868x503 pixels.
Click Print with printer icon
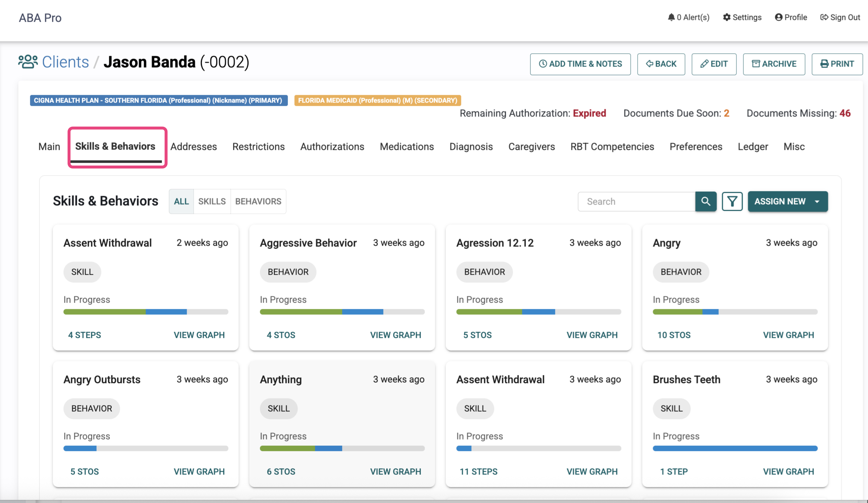click(837, 64)
